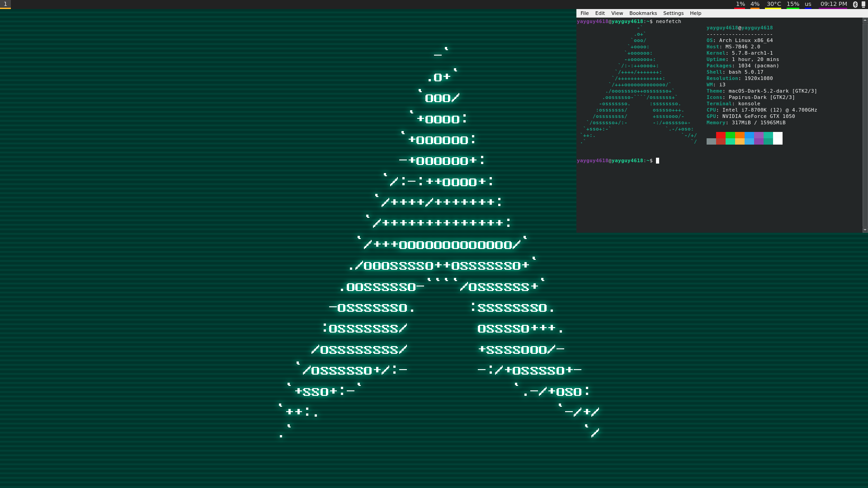Open the File menu in Konsole
Image resolution: width=868 pixels, height=488 pixels.
click(585, 13)
